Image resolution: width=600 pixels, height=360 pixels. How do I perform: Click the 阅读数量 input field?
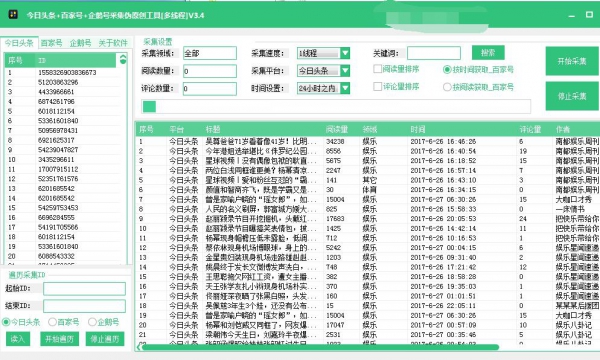[x=210, y=71]
